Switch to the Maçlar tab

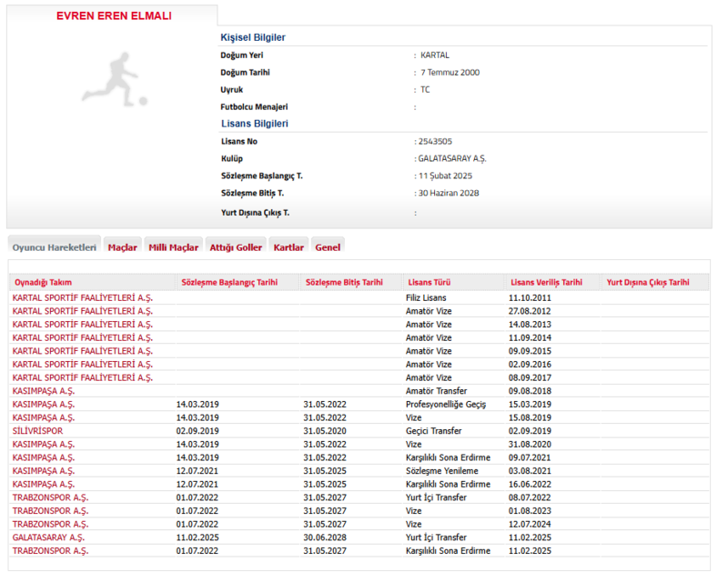(122, 247)
